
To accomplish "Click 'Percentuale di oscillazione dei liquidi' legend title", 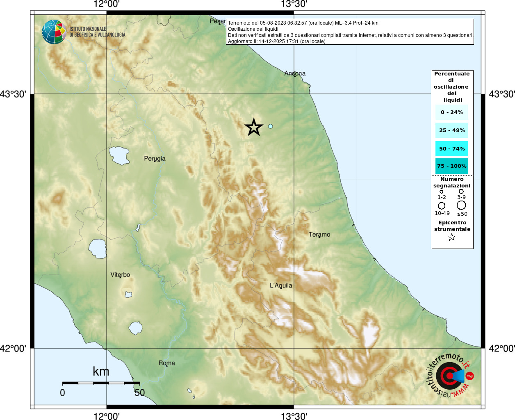I will pos(452,87).
